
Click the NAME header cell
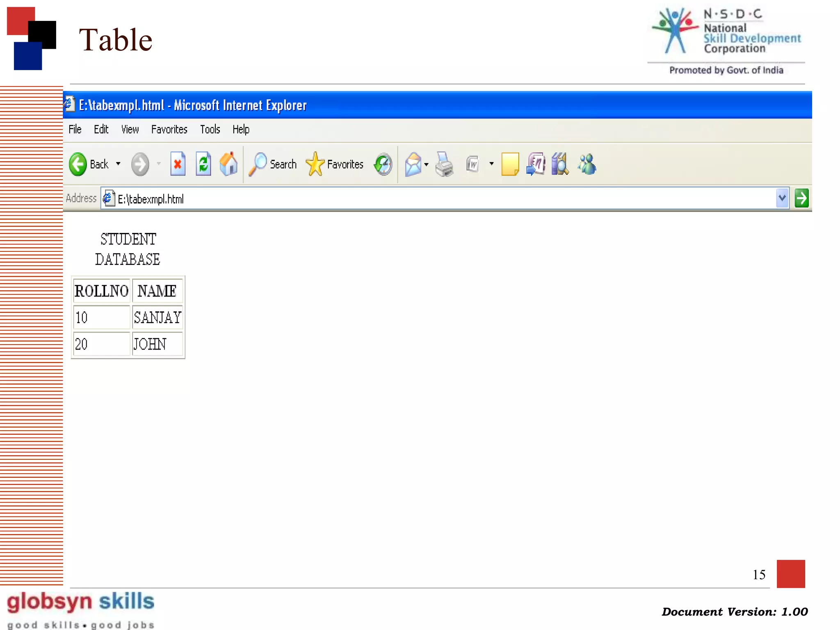coord(157,291)
